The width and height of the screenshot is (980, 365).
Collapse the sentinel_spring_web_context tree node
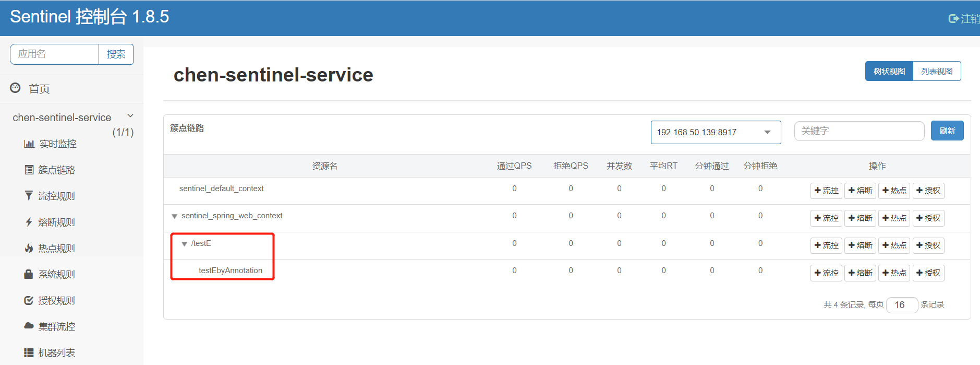[x=174, y=216]
